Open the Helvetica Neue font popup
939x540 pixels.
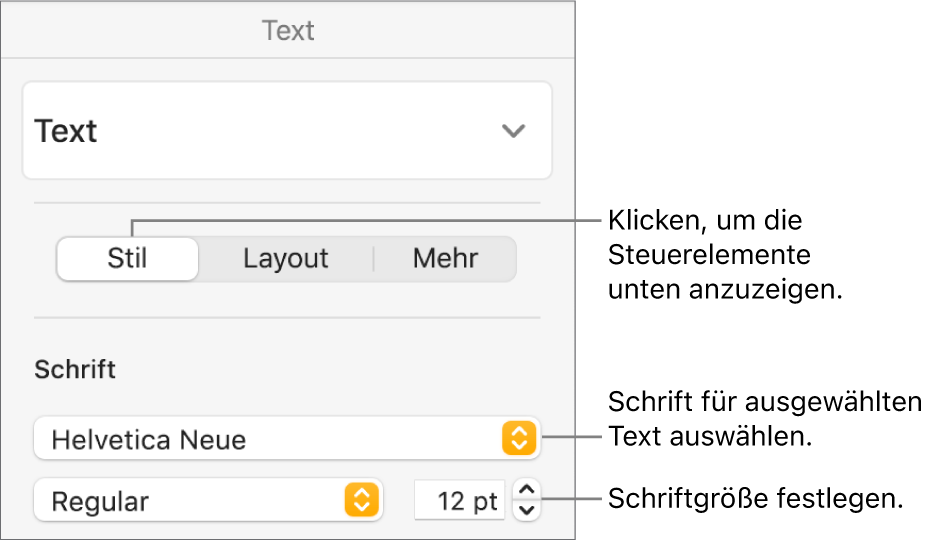click(287, 439)
